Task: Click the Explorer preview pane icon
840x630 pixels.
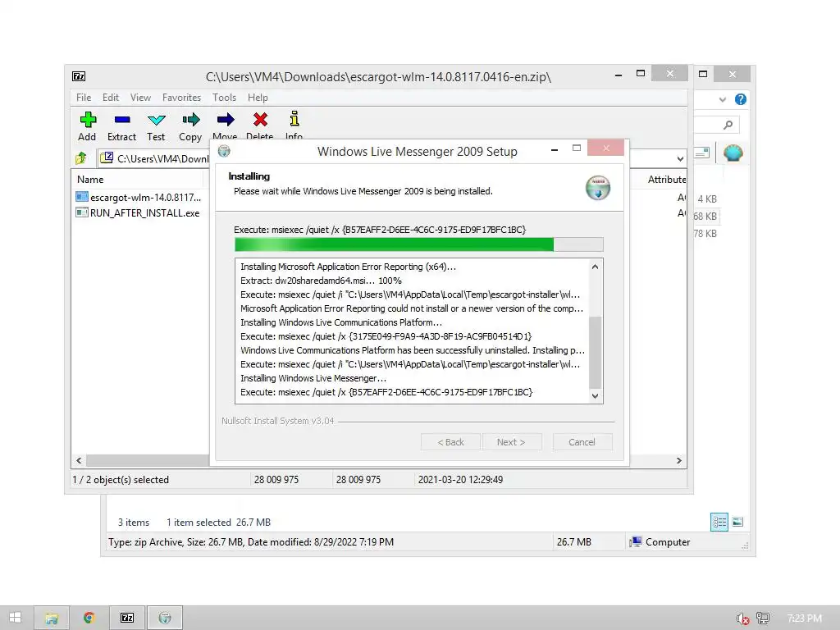Action: point(702,153)
